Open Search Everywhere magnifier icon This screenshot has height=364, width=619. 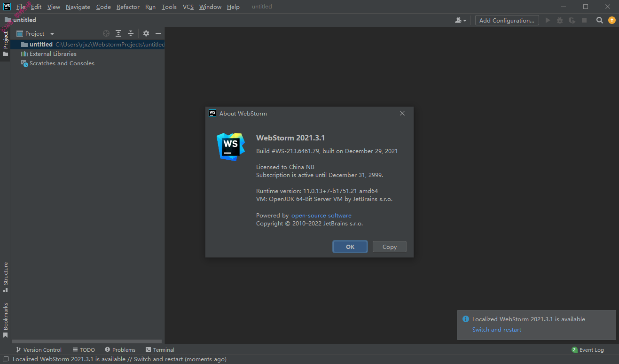600,20
